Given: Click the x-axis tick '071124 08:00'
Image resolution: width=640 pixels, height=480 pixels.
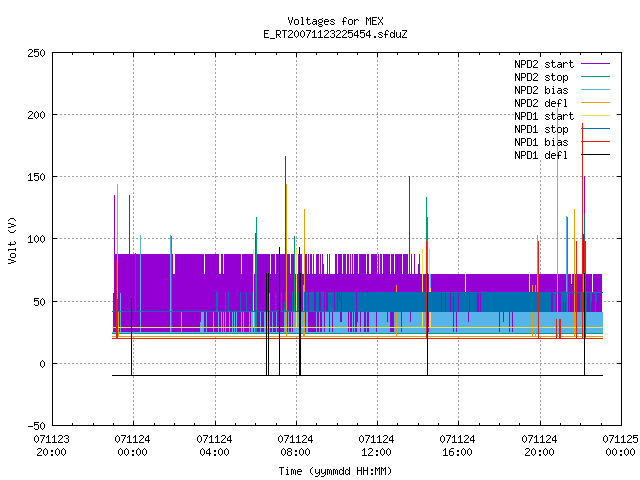Looking at the screenshot, I should coord(296,446).
